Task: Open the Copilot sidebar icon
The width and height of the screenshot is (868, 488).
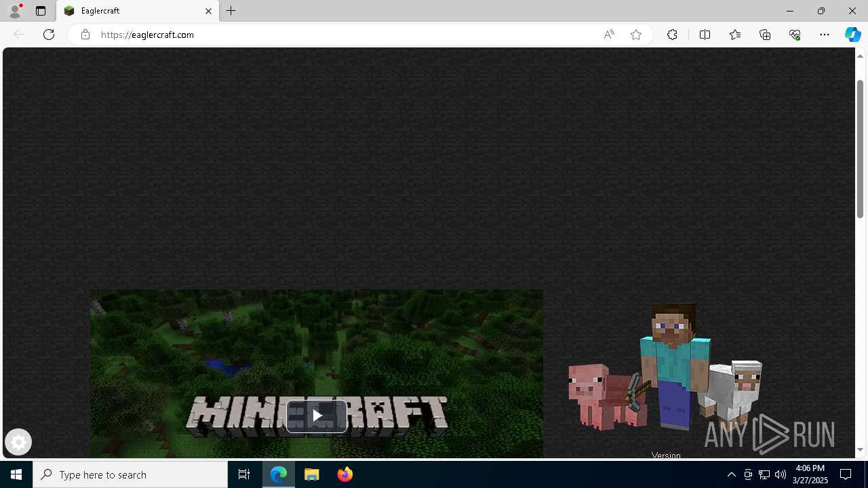Action: coord(852,35)
